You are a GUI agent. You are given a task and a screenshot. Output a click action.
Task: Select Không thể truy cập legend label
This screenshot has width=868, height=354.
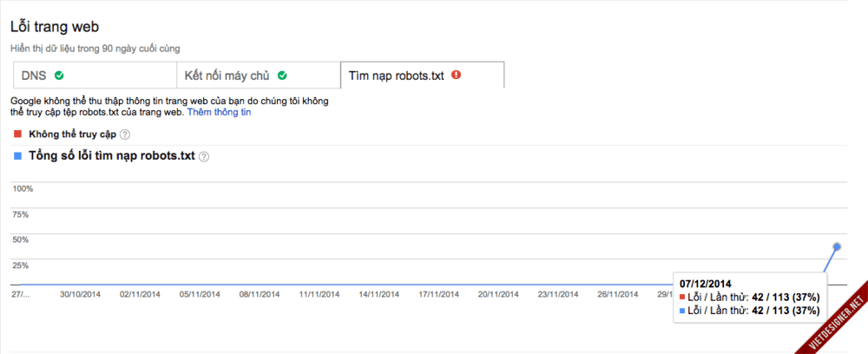click(73, 134)
